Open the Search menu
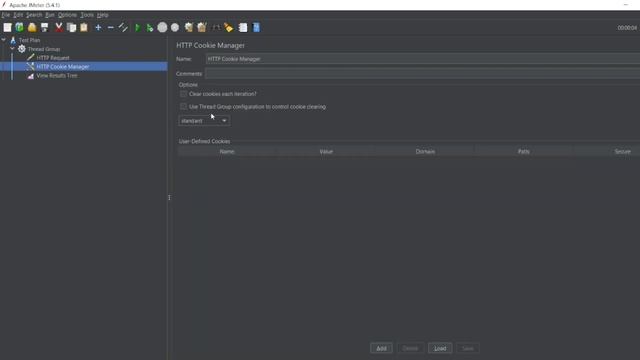 click(x=34, y=15)
